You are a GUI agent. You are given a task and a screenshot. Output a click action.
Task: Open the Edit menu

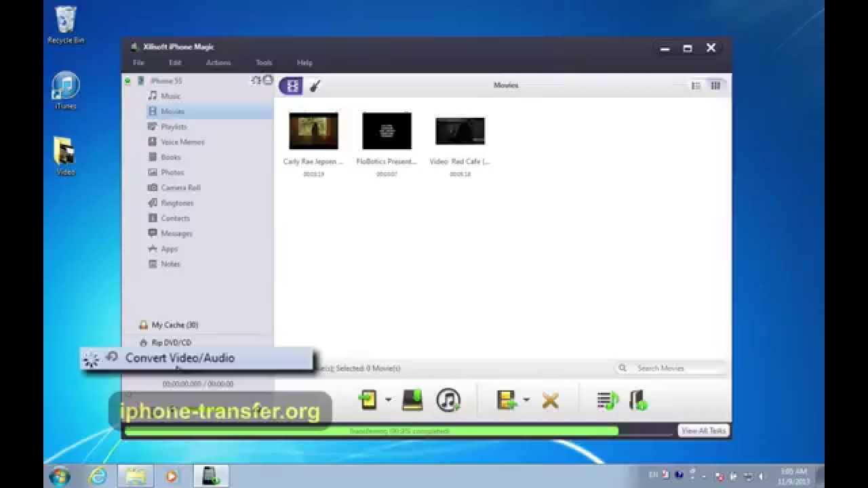tap(175, 62)
